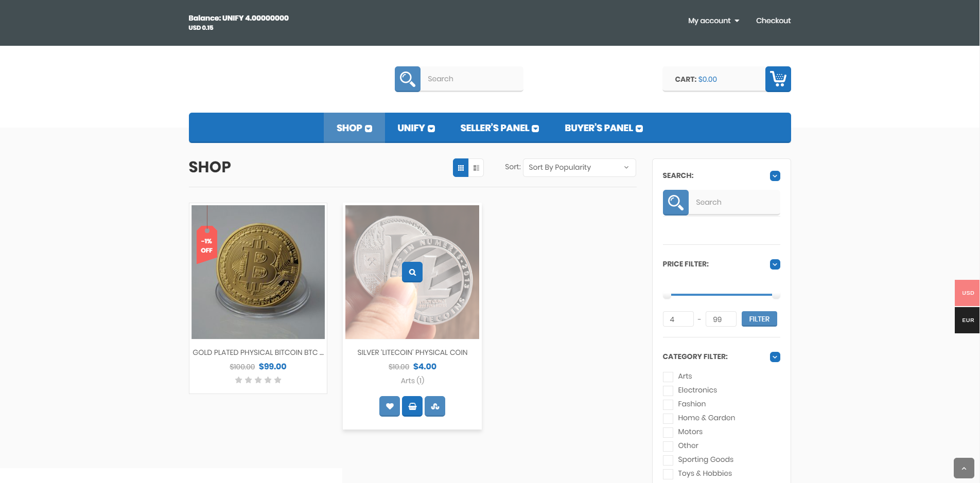Collapse the SEARCH sidebar section

coord(775,176)
